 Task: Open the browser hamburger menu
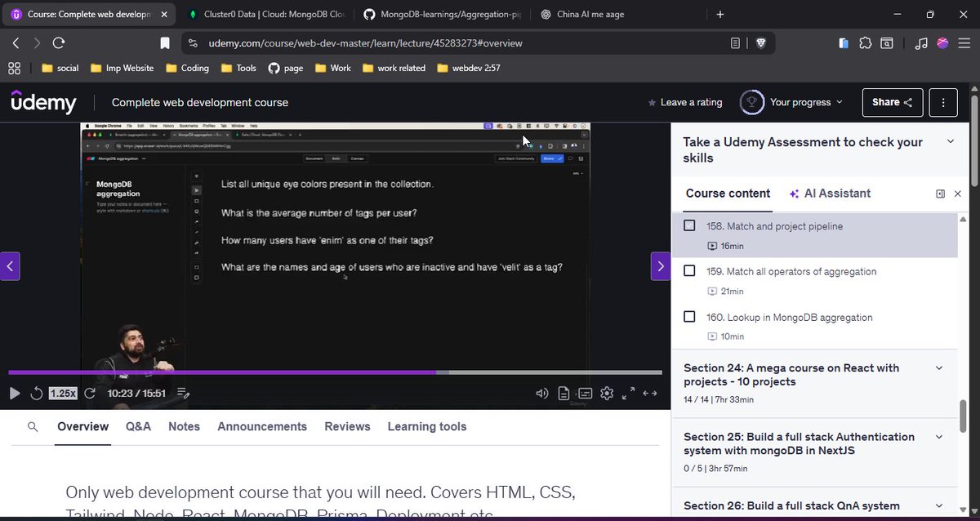964,43
